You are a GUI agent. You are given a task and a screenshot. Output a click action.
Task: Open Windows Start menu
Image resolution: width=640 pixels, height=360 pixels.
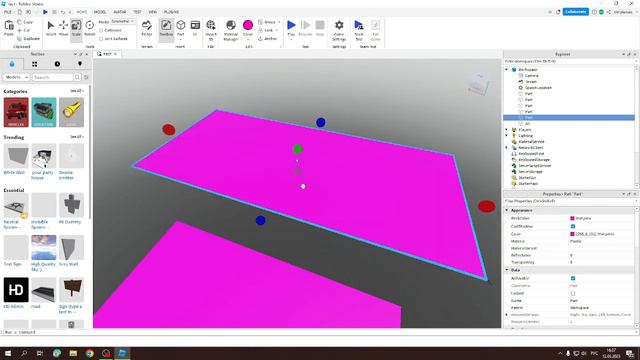pos(8,353)
